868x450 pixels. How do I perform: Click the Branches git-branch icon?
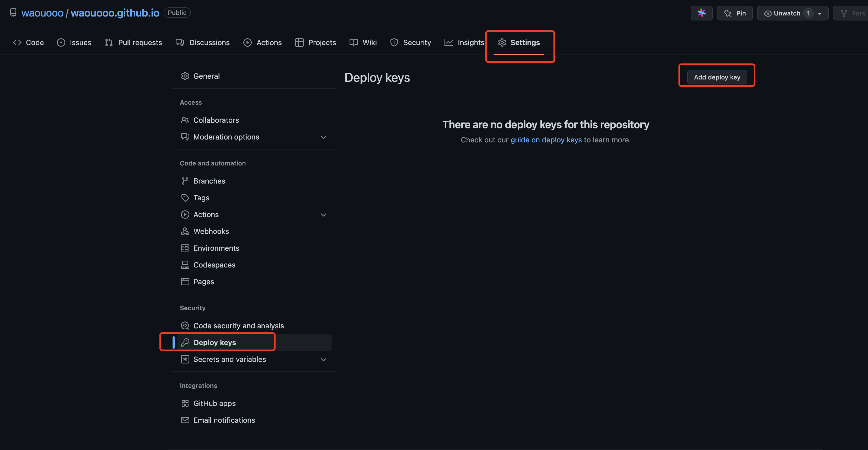pos(185,181)
